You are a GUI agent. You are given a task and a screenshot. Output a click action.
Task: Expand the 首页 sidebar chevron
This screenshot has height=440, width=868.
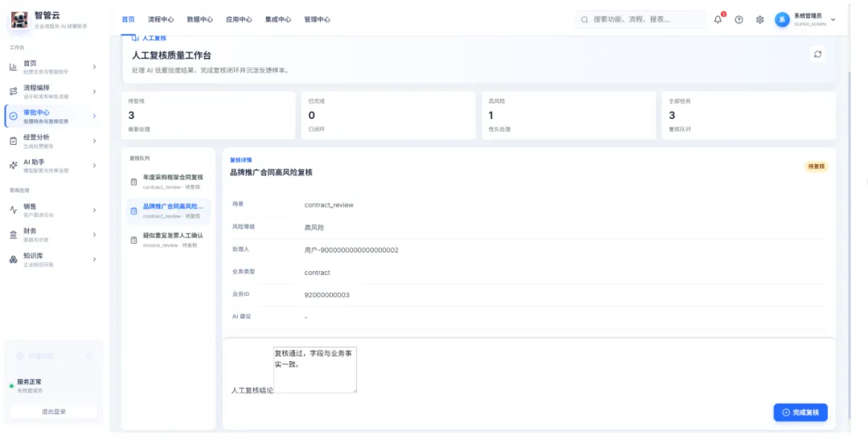click(94, 67)
